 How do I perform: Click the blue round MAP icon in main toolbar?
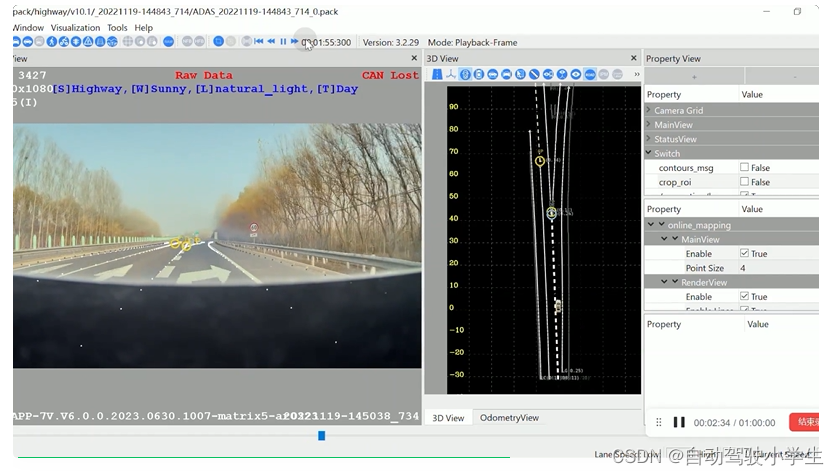click(x=169, y=42)
